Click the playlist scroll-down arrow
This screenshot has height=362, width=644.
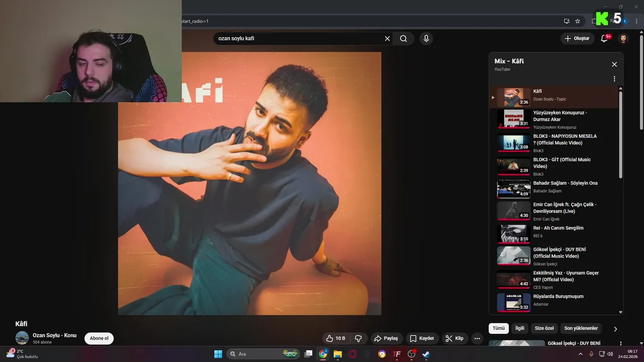620,312
